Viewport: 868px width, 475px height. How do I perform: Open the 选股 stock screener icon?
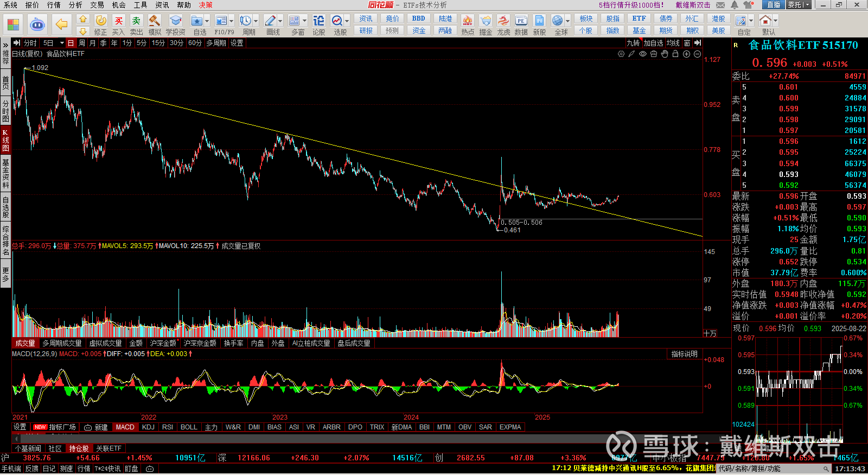click(337, 21)
